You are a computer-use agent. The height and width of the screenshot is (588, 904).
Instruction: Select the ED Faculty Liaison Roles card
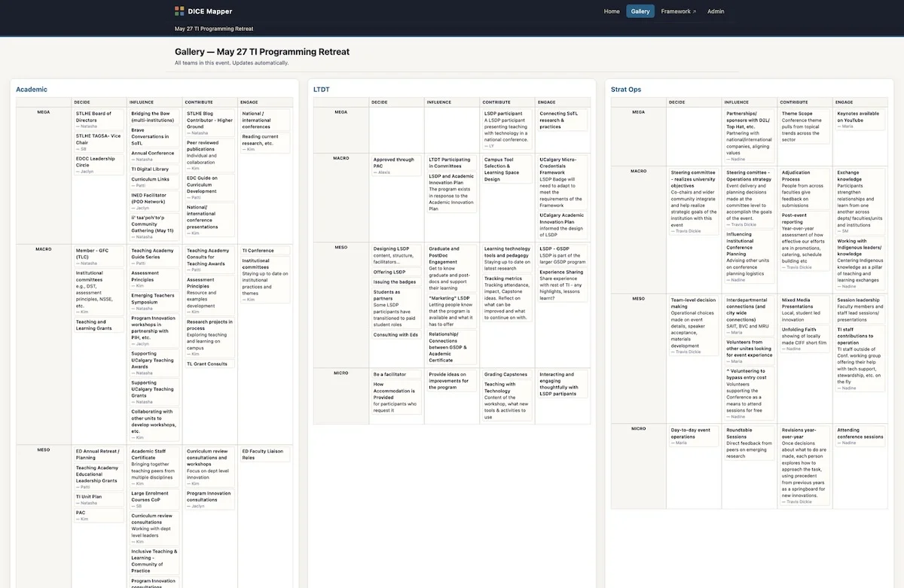point(266,454)
